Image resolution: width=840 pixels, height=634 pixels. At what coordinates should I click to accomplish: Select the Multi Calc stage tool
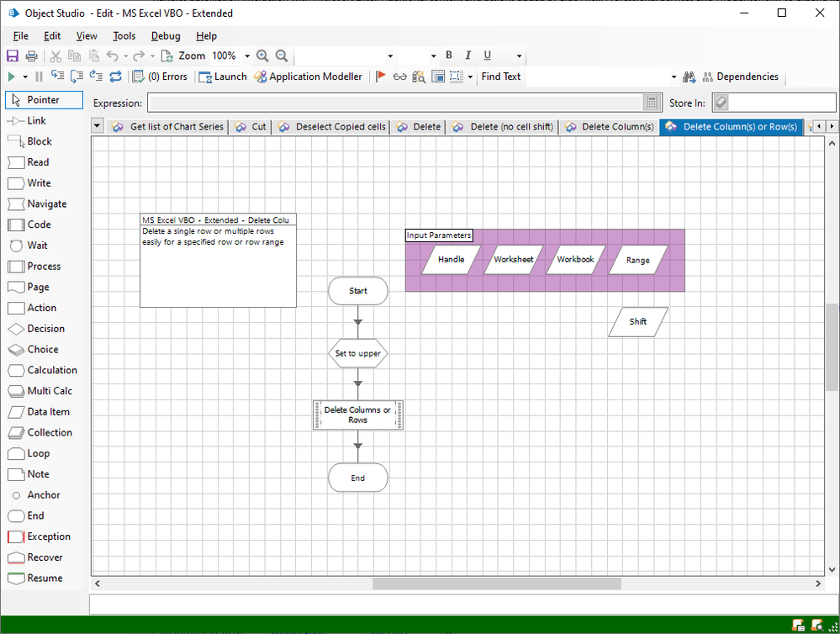(x=40, y=391)
